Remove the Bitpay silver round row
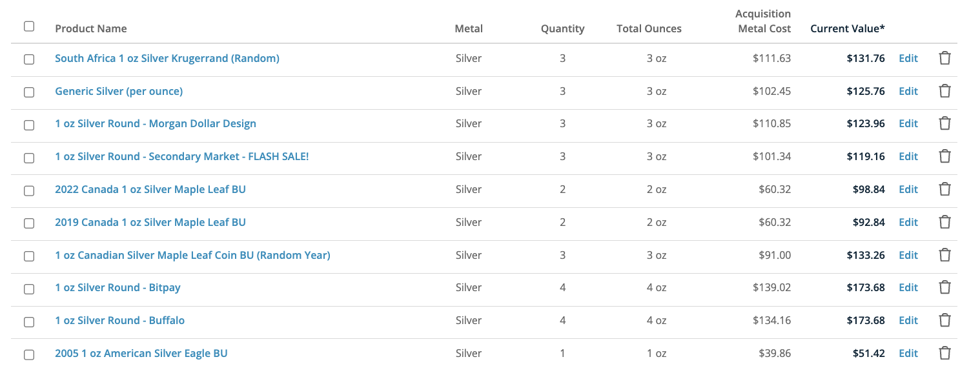The image size is (980, 377). point(944,287)
